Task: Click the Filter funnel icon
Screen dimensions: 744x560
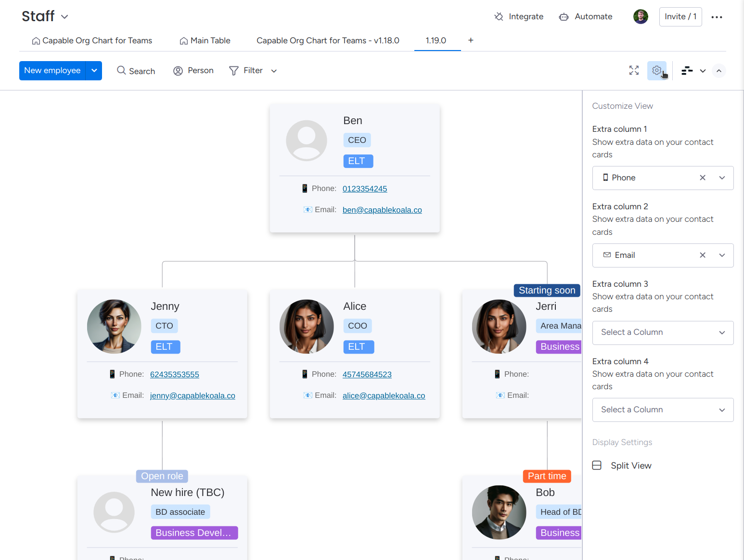Action: [x=234, y=71]
